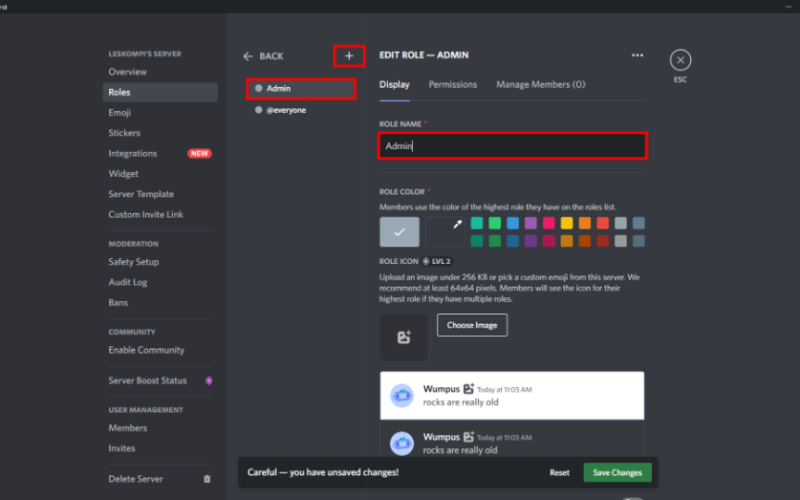Open the Bans page

click(x=160, y=303)
